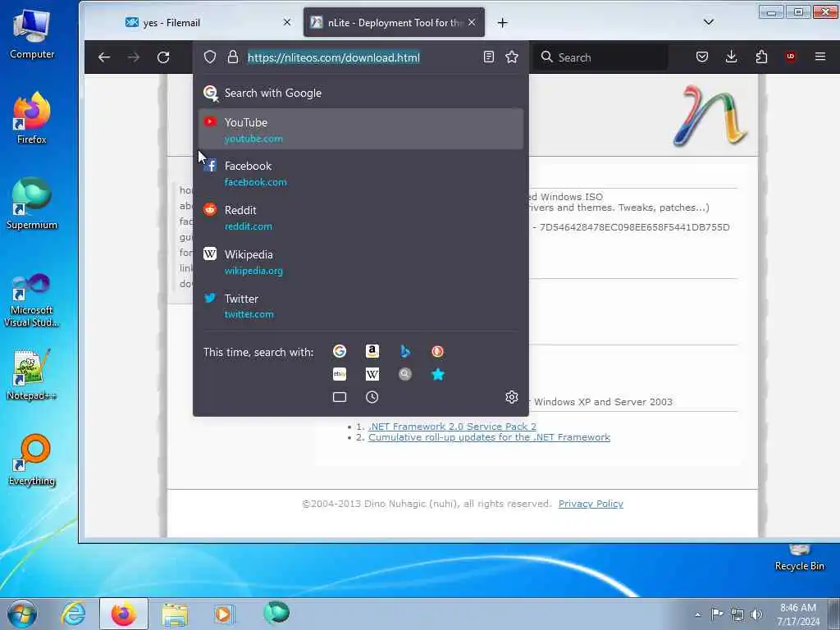The image size is (840, 630).
Task: Open tracking protection shield icon
Action: pos(210,57)
